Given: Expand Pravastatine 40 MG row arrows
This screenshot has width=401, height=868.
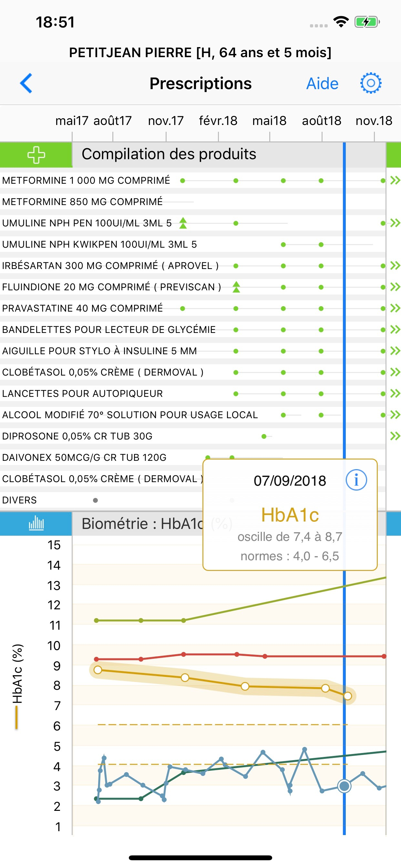Looking at the screenshot, I should click(395, 308).
